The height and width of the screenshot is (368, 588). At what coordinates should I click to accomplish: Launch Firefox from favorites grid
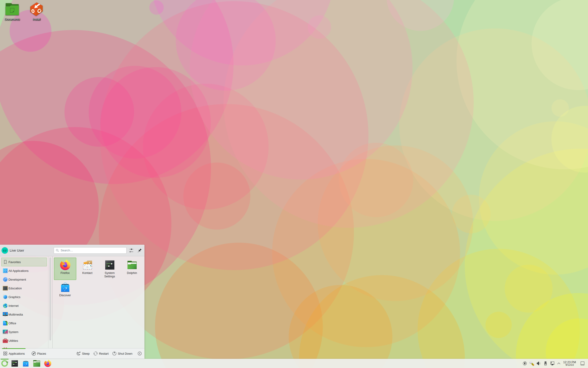(65, 268)
